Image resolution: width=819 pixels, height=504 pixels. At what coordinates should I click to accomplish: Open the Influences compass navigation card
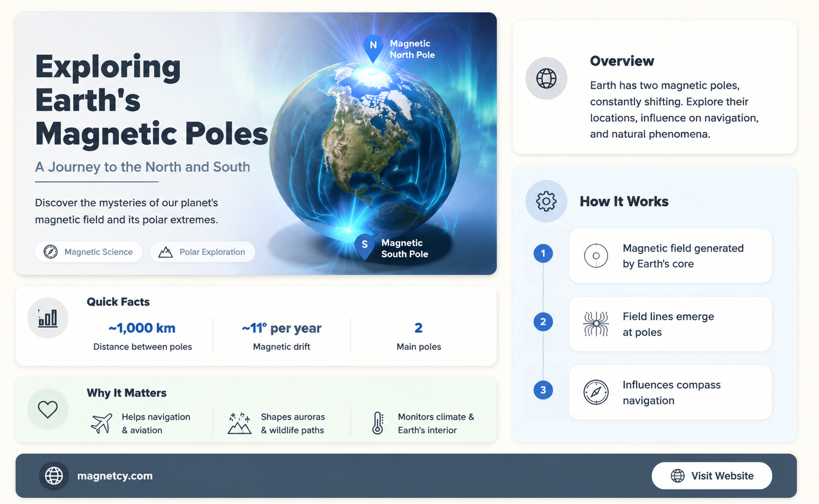coord(670,392)
